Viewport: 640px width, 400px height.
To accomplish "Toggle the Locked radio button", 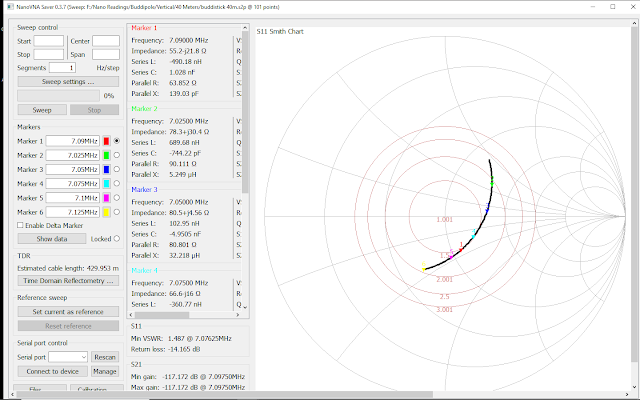I will pos(117,239).
